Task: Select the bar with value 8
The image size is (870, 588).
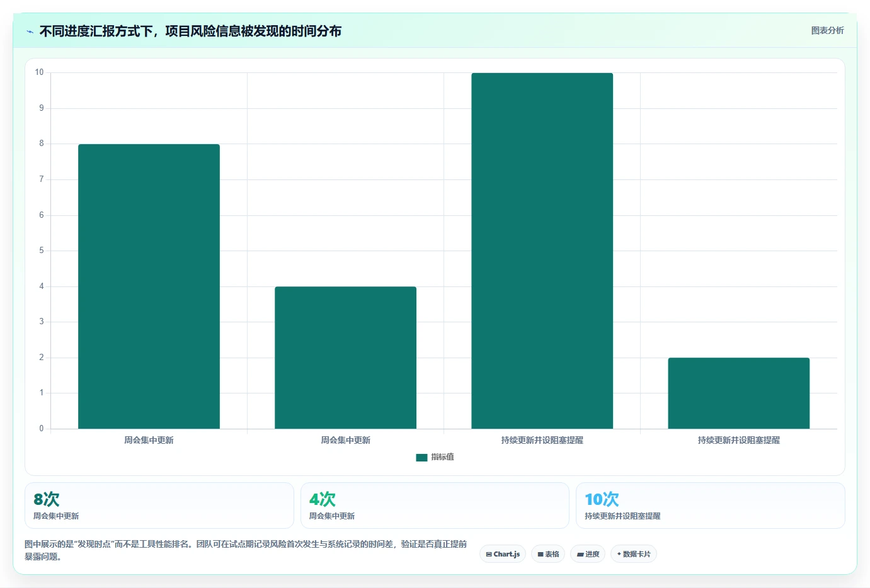Action: pyautogui.click(x=149, y=286)
